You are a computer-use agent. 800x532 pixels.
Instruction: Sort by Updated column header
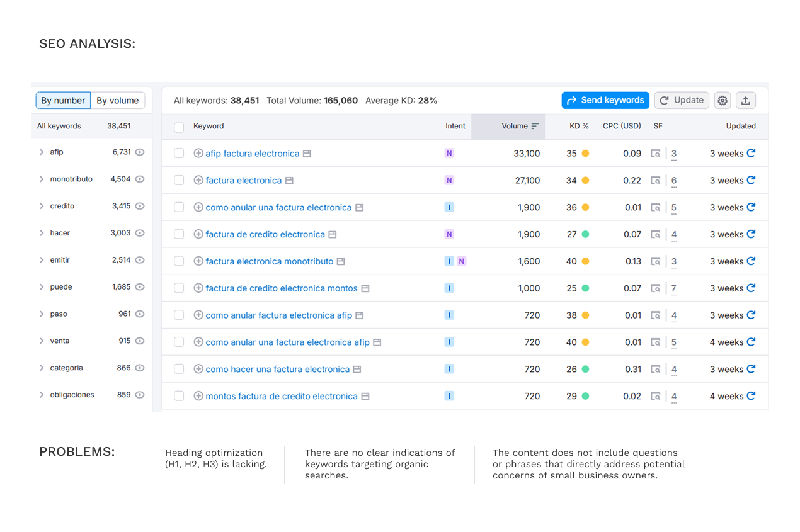point(741,126)
